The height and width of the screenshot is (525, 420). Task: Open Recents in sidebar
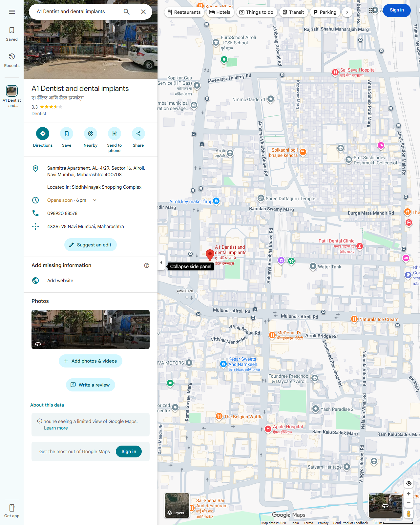tap(12, 60)
